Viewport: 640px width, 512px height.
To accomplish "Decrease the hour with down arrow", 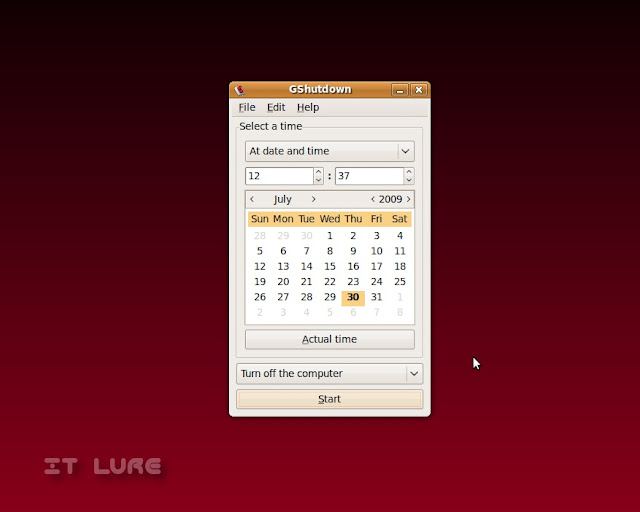I will click(318, 180).
